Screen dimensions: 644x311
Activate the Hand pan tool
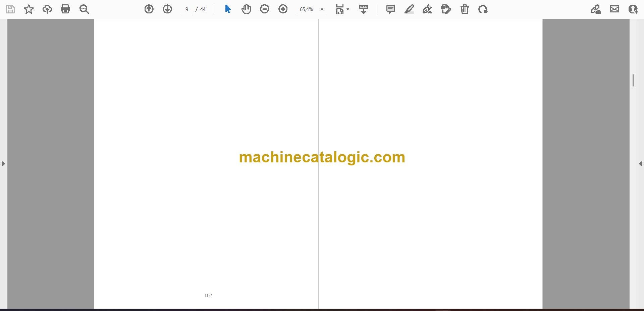(246, 9)
